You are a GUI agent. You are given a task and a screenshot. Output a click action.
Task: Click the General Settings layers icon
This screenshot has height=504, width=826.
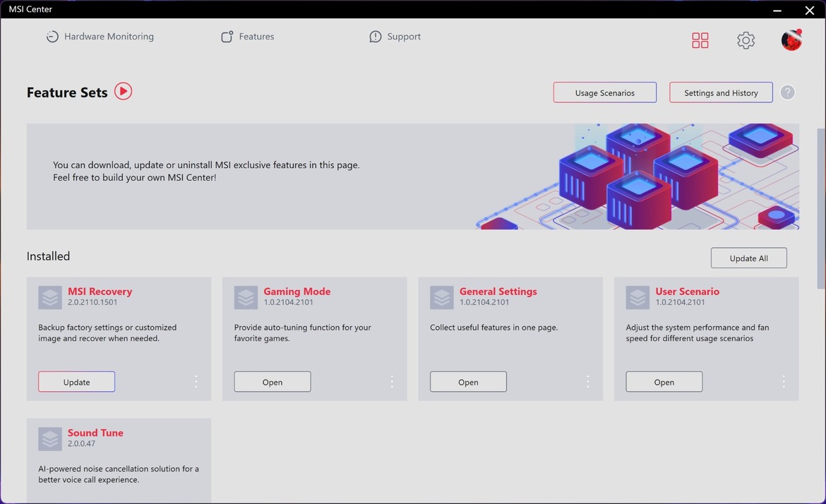coord(441,298)
